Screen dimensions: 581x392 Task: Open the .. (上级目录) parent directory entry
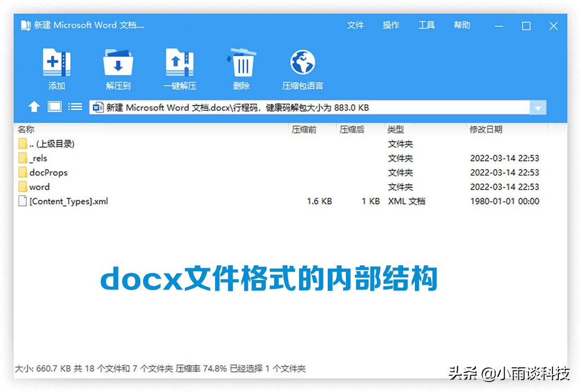click(51, 144)
